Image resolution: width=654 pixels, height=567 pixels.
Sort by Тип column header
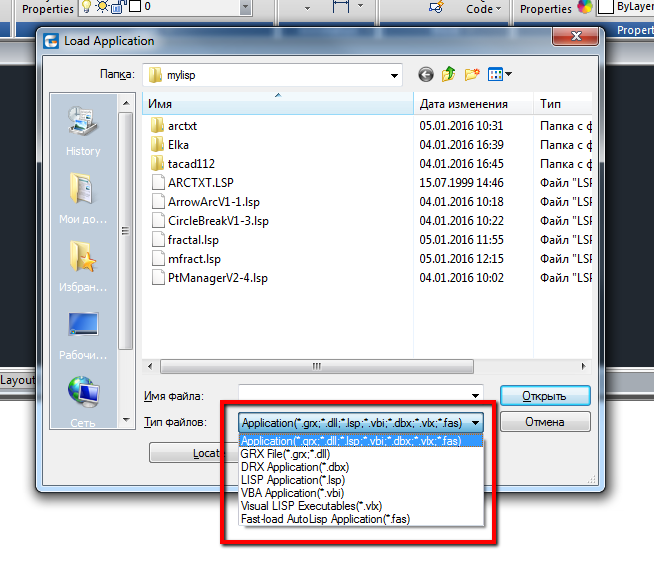click(x=563, y=103)
